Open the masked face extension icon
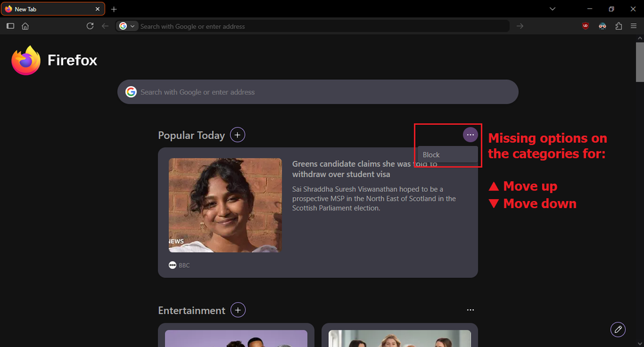644x347 pixels. pyautogui.click(x=602, y=26)
